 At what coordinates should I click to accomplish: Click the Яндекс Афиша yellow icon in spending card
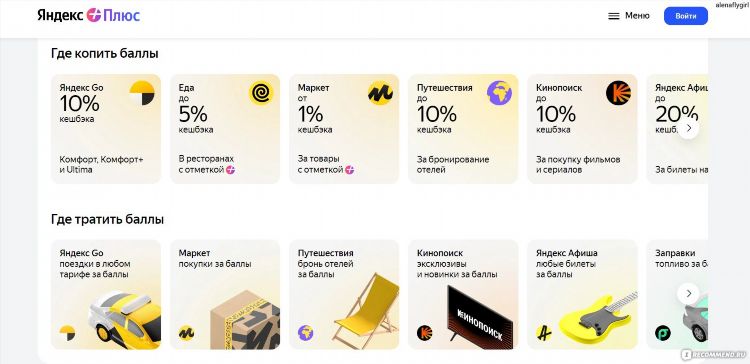544,333
